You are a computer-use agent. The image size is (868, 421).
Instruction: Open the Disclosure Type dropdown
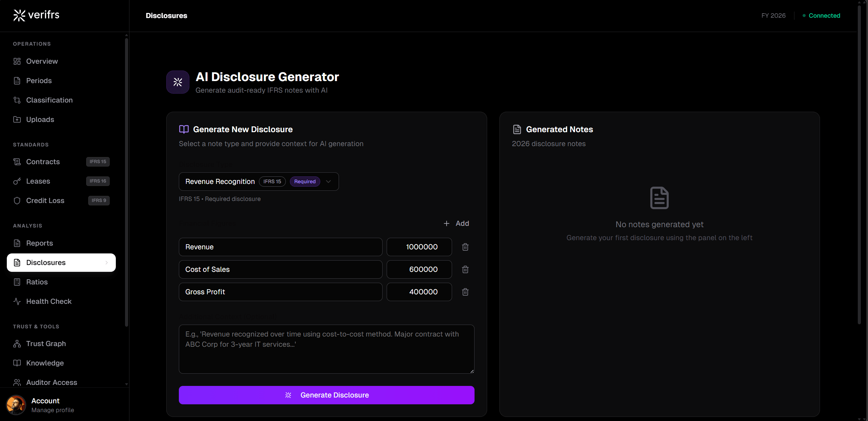(258, 182)
